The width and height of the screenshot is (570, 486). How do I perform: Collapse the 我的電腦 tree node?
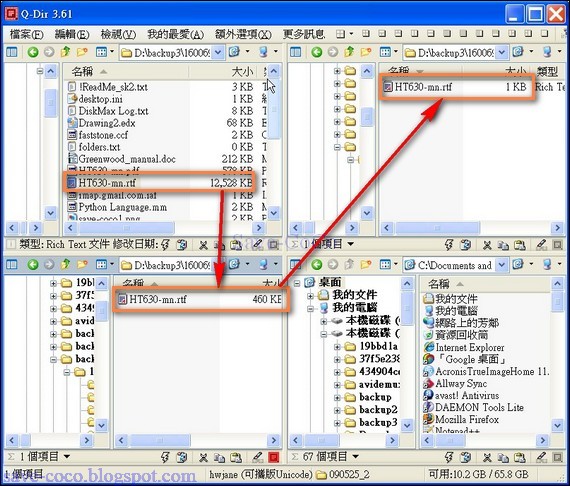[x=310, y=309]
